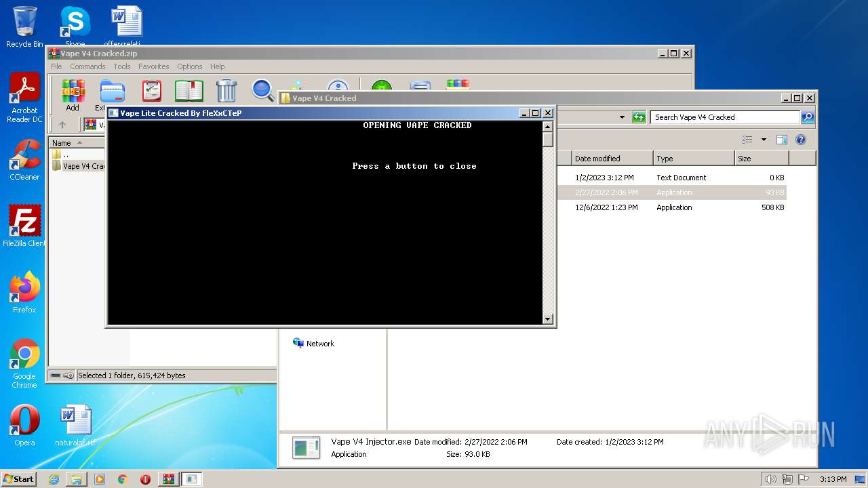Click the Start button
Screen dimensions: 868x488
tap(19, 479)
